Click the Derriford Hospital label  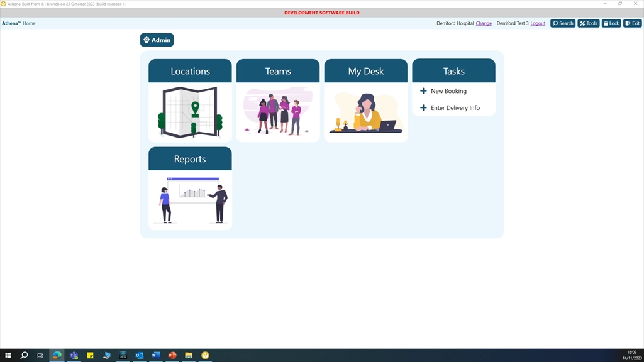coord(455,23)
